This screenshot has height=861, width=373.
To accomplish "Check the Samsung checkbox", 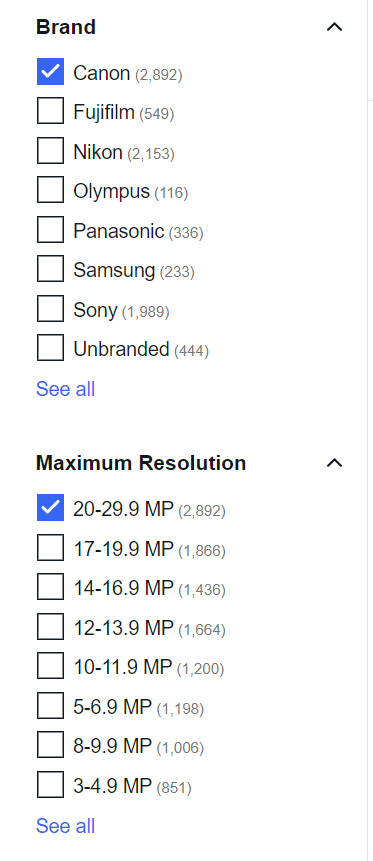I will point(51,269).
